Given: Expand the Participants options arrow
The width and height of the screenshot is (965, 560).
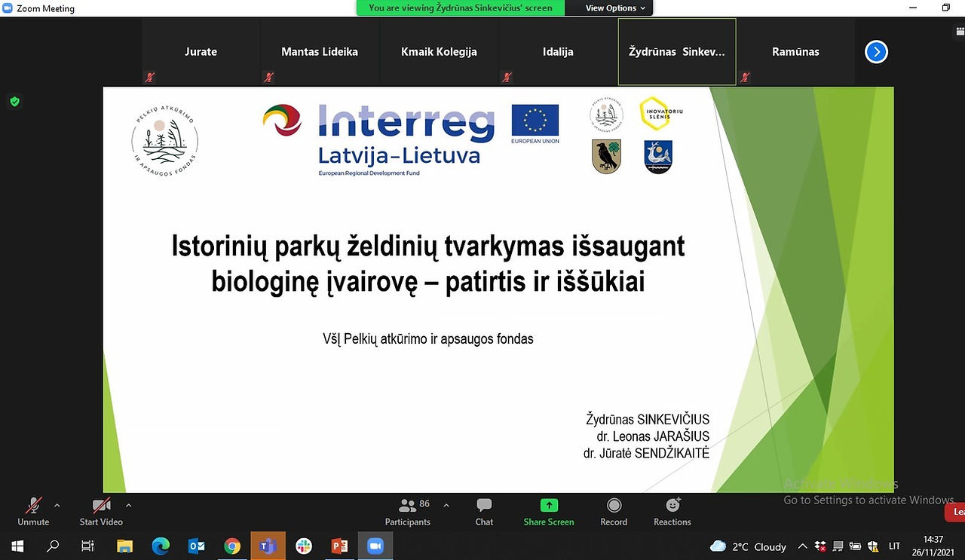Looking at the screenshot, I should 446,505.
